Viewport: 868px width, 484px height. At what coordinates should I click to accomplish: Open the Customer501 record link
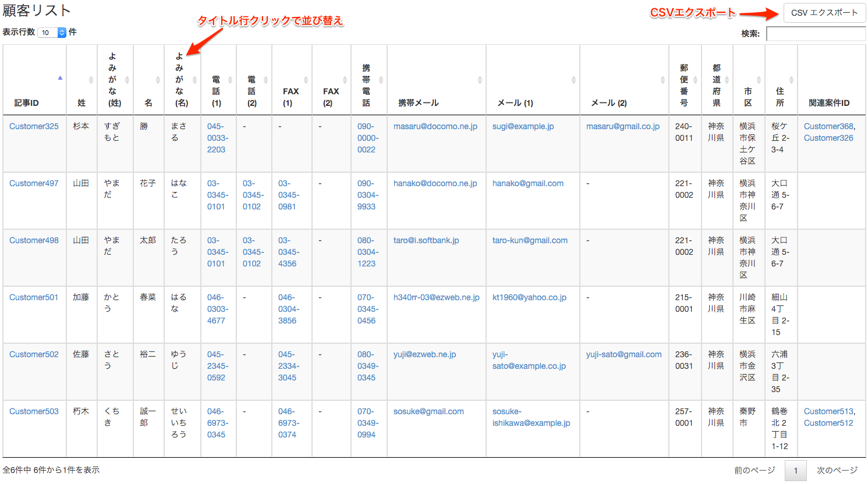tap(34, 297)
